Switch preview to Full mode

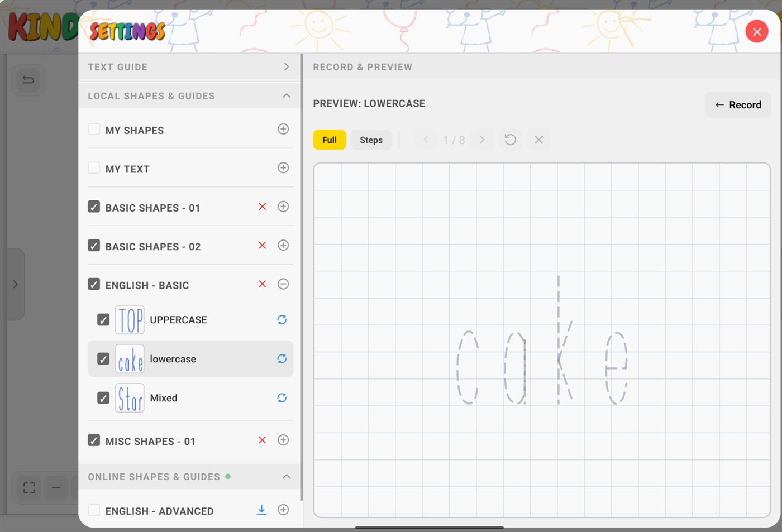330,140
